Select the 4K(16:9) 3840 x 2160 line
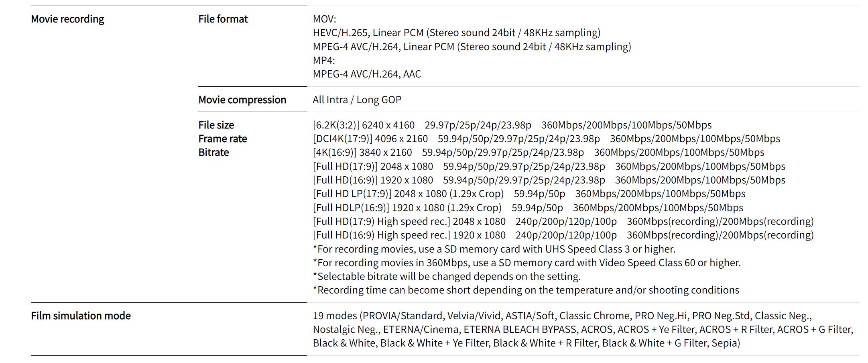Image resolution: width=868 pixels, height=363 pixels. pyautogui.click(x=539, y=152)
